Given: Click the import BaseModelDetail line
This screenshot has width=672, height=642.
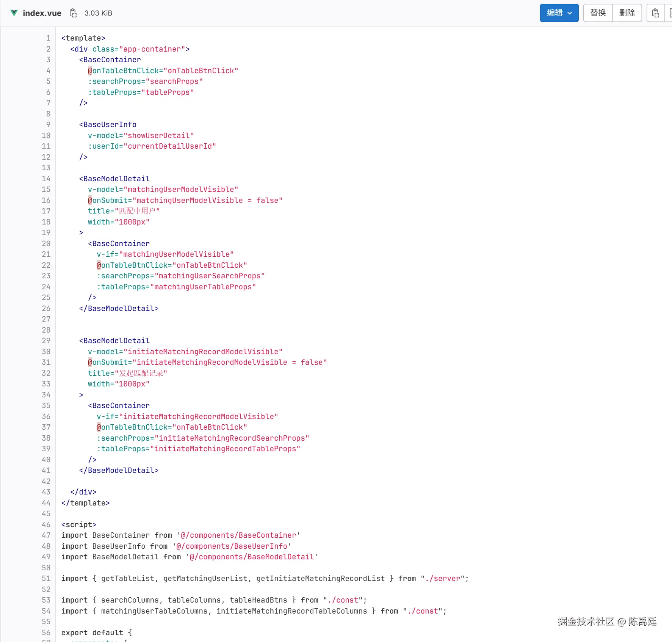Looking at the screenshot, I should point(190,557).
